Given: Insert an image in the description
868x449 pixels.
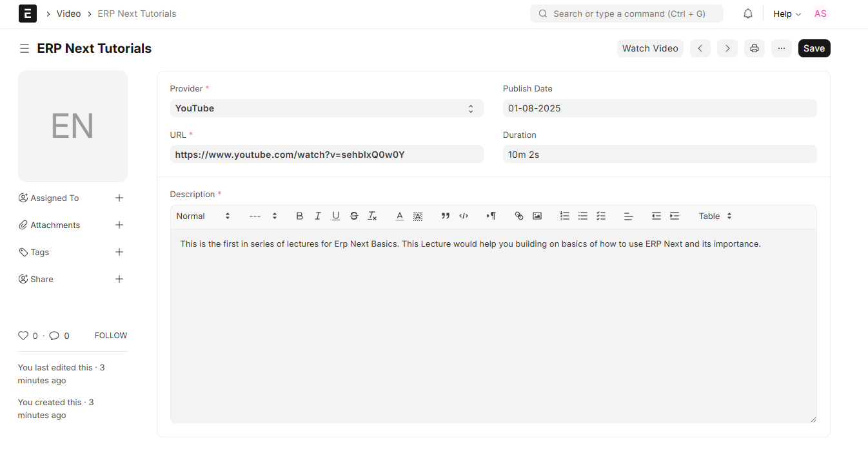Looking at the screenshot, I should coord(537,216).
